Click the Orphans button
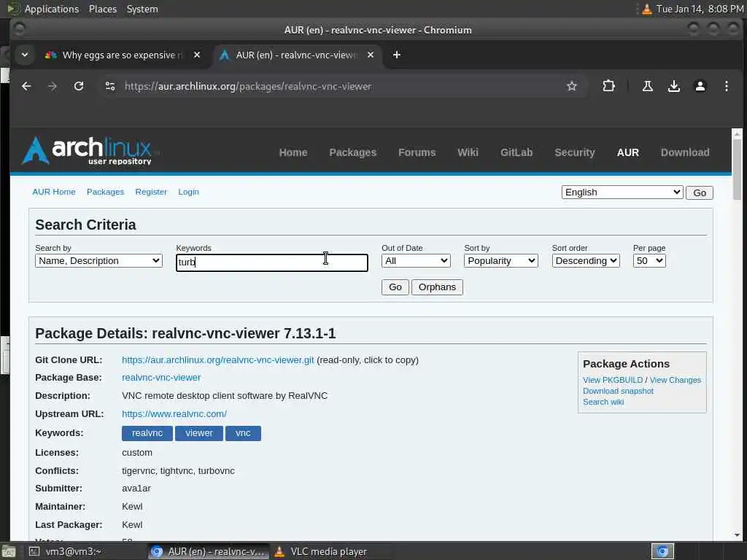 pyautogui.click(x=437, y=287)
